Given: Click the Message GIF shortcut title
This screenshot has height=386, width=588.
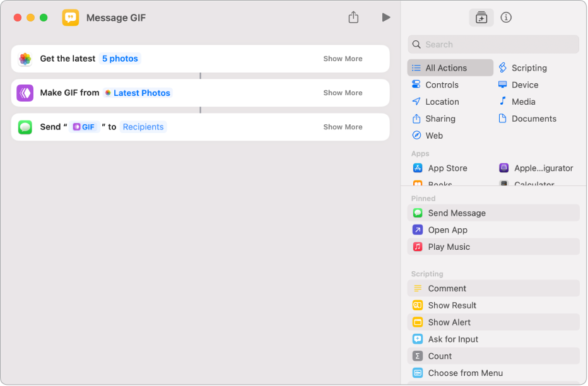Looking at the screenshot, I should click(116, 18).
